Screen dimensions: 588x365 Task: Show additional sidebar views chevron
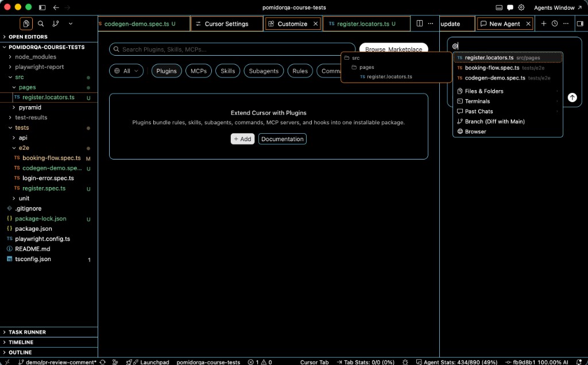(71, 24)
